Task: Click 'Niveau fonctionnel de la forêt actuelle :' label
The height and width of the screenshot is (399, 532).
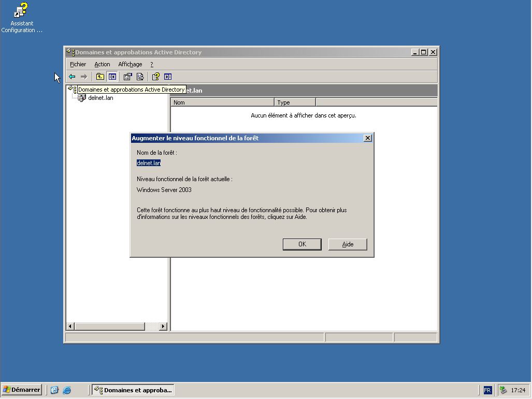Action: [184, 179]
